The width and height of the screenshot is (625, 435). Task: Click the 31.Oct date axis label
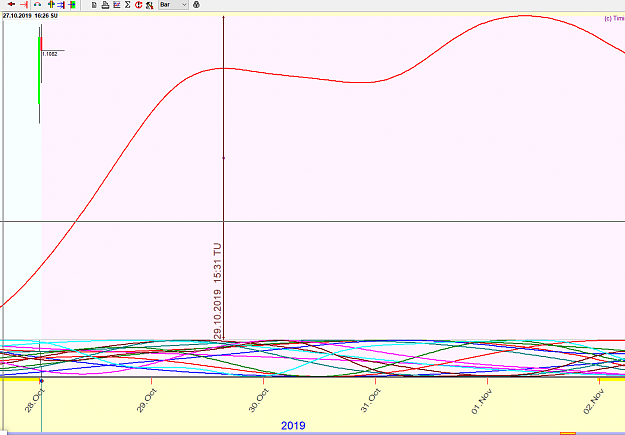click(x=371, y=400)
